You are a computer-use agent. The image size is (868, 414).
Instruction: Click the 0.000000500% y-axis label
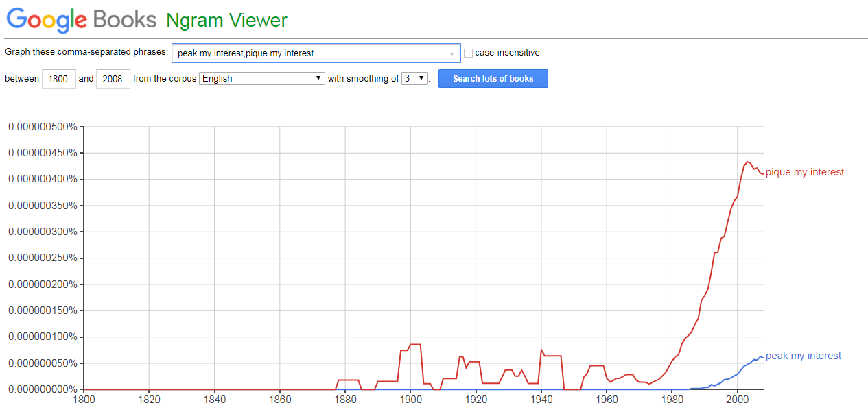[43, 127]
